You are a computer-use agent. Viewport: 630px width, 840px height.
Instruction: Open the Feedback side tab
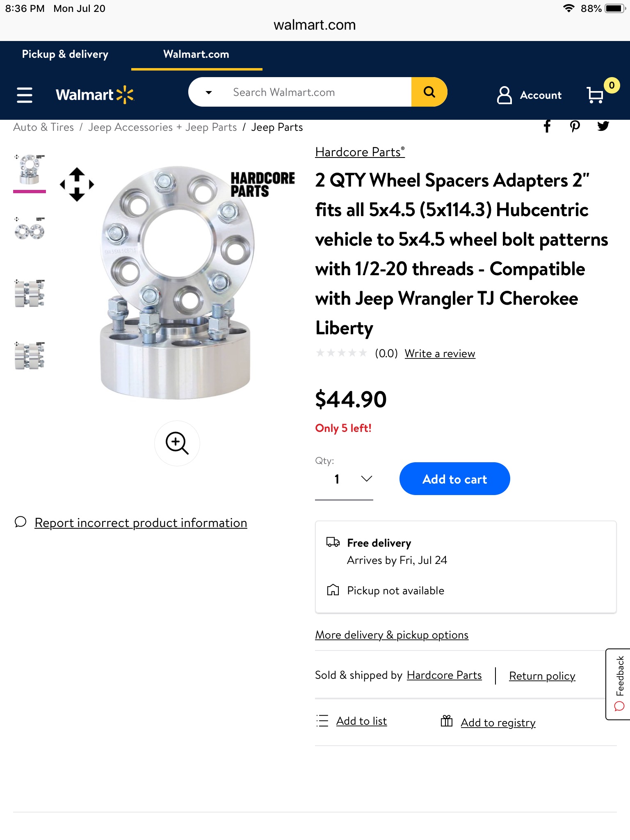[x=619, y=684]
